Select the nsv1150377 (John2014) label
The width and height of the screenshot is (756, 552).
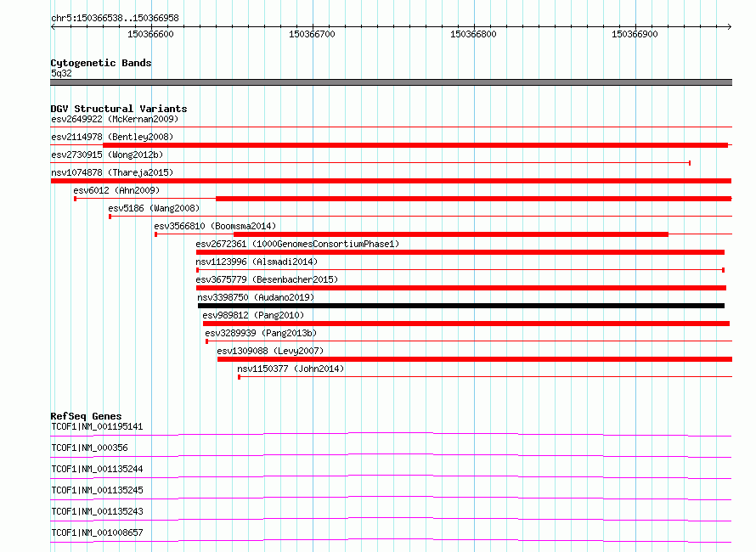click(291, 369)
